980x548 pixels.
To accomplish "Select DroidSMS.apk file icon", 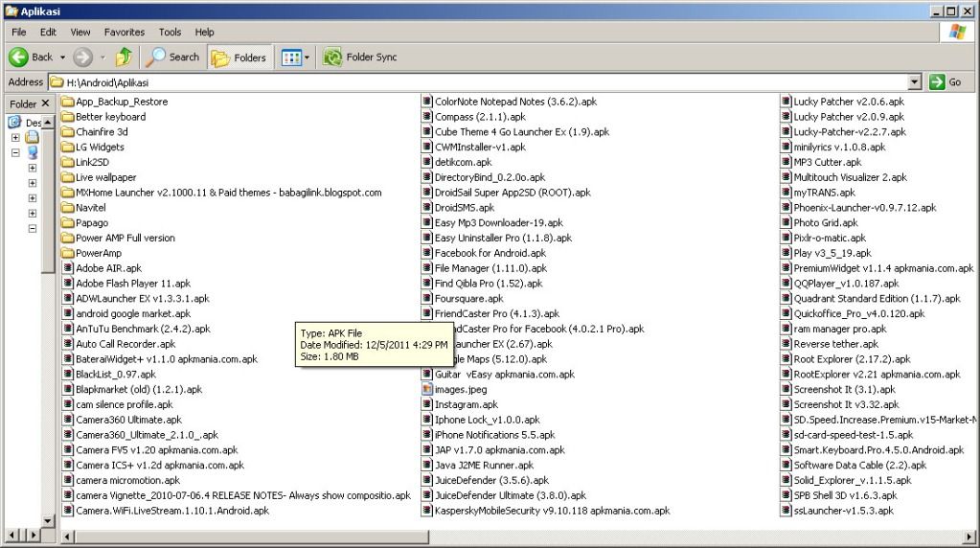I will [x=427, y=208].
